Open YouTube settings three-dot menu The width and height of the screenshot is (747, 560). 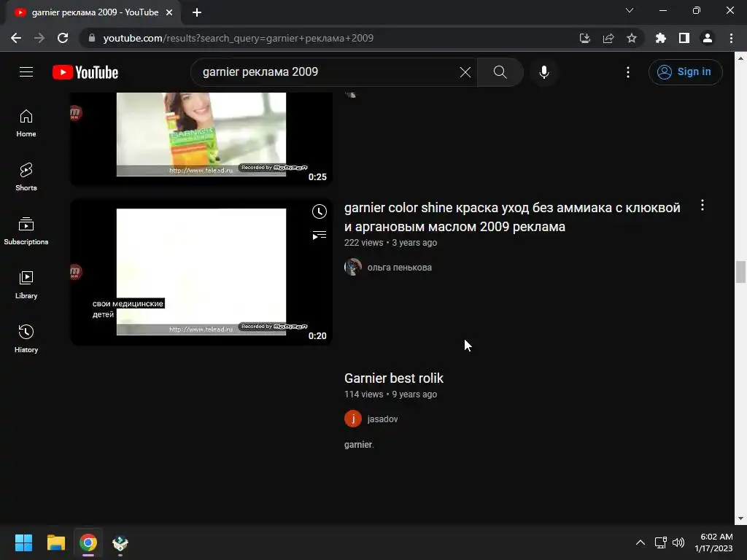pos(627,72)
